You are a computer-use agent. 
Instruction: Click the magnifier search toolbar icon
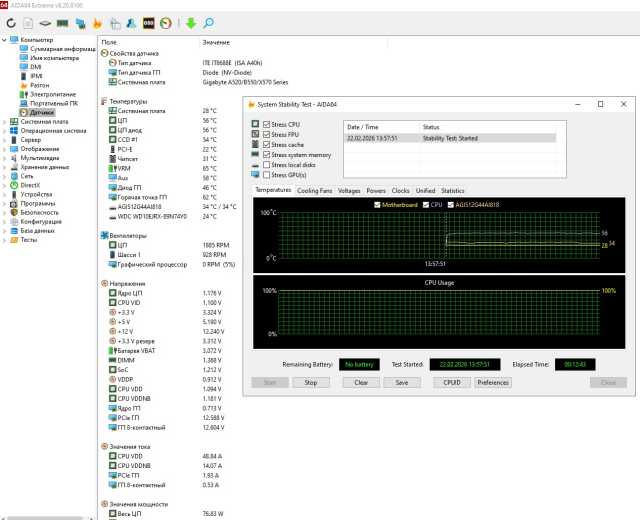tap(208, 23)
